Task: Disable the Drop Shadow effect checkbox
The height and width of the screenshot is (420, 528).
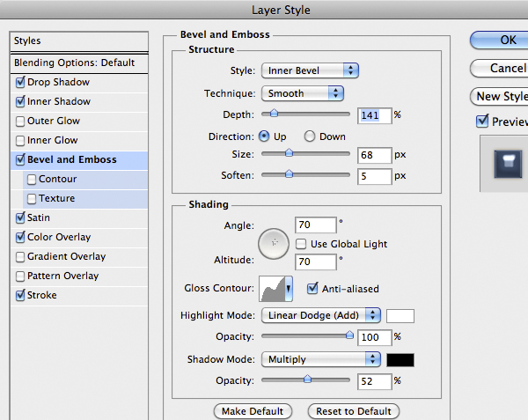Action: 20,83
